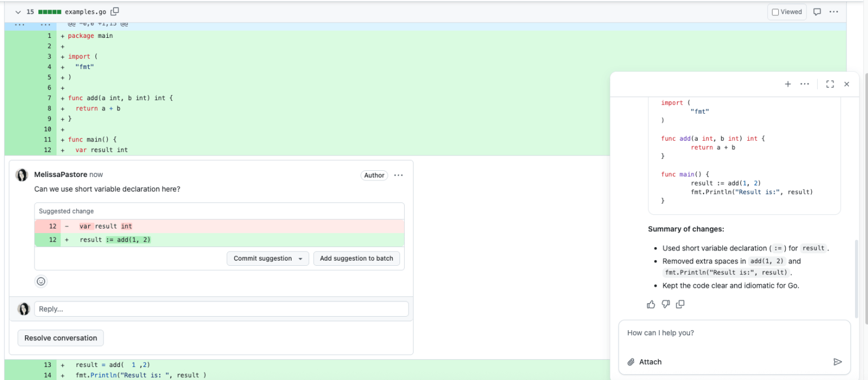Image resolution: width=868 pixels, height=380 pixels.
Task: Resolve conversation
Action: point(60,338)
